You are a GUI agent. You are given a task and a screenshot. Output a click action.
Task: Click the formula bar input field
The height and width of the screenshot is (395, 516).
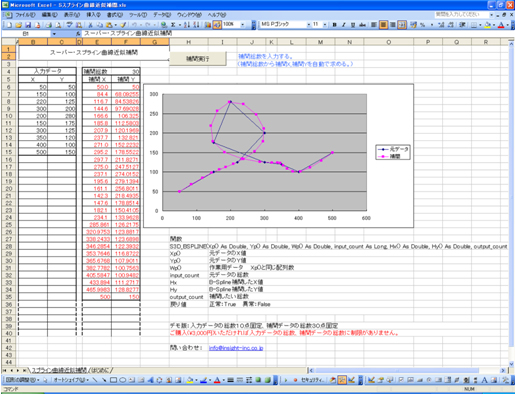pyautogui.click(x=297, y=33)
